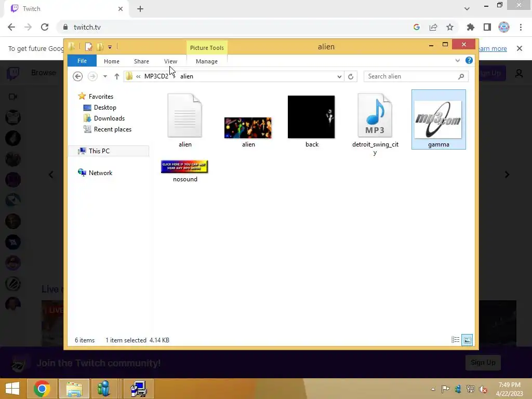Viewport: 532px width, 399px height.
Task: Select the Picture Tools contextual tab header
Action: [207, 47]
